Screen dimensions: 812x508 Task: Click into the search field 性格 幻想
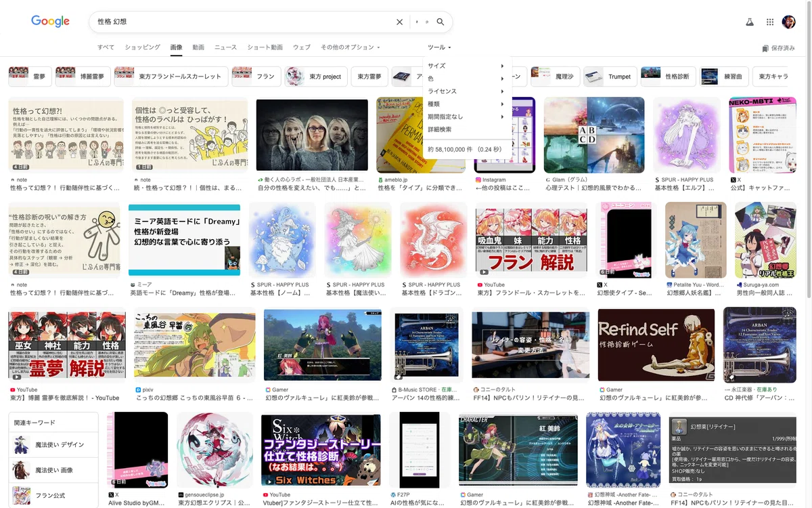pyautogui.click(x=244, y=22)
